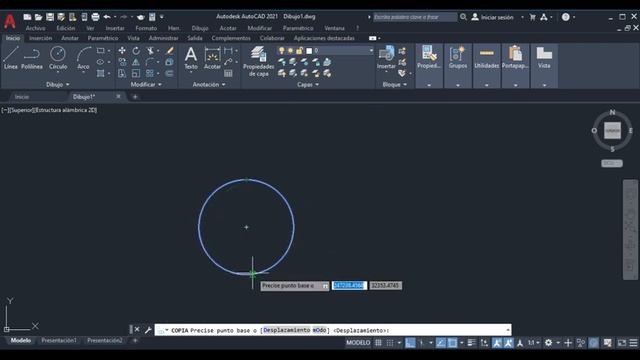The width and height of the screenshot is (640, 360).
Task: Toggle 2D object snap button
Action: 452,343
